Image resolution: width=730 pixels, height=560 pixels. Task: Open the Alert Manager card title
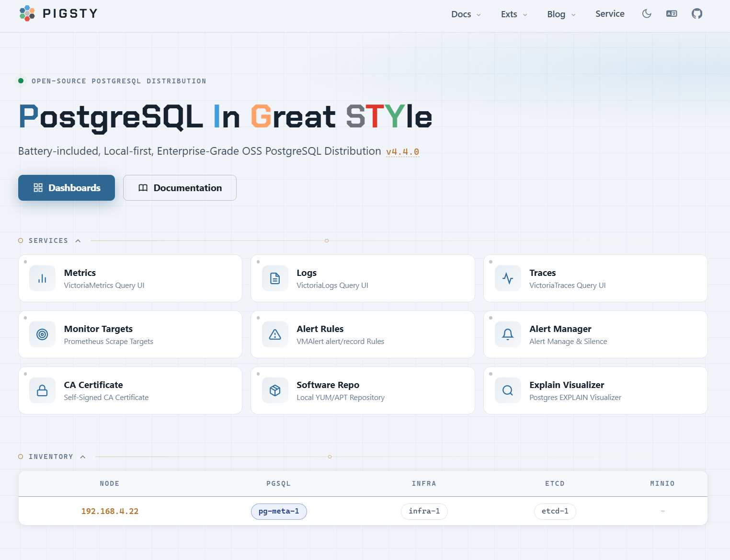[x=560, y=329]
